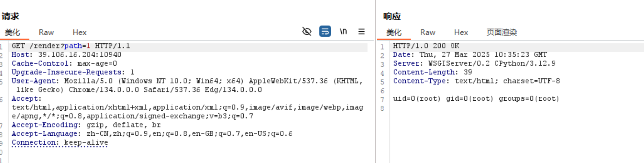Click the Cache-Control: max-age=0 line
This screenshot has width=644, height=163.
pos(64,64)
